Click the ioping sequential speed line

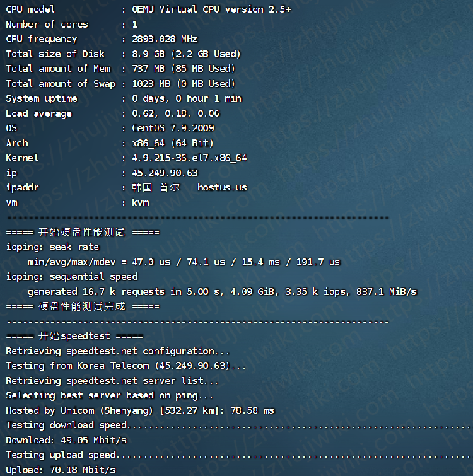click(x=71, y=277)
